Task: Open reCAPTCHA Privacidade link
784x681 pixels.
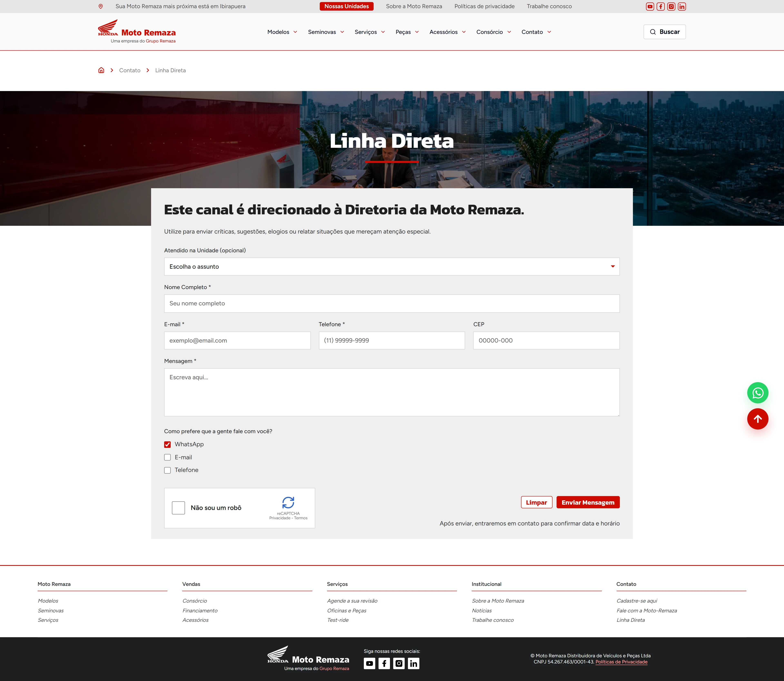Action: 280,518
